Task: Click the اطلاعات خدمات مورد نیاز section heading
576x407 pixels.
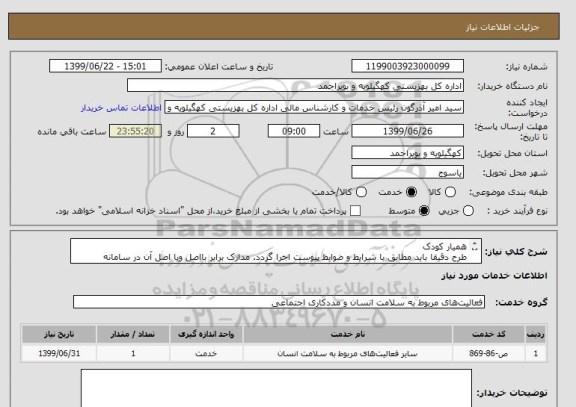Action: coord(494,276)
